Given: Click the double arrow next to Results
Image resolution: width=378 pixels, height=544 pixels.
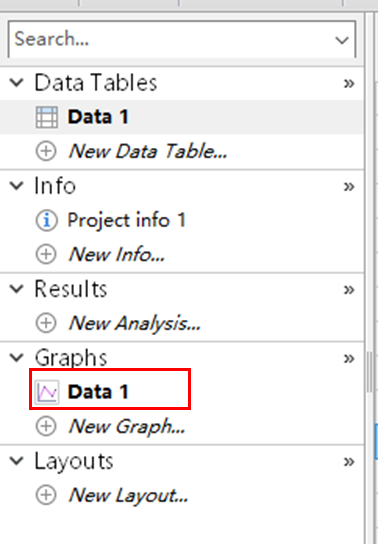Looking at the screenshot, I should click(349, 290).
